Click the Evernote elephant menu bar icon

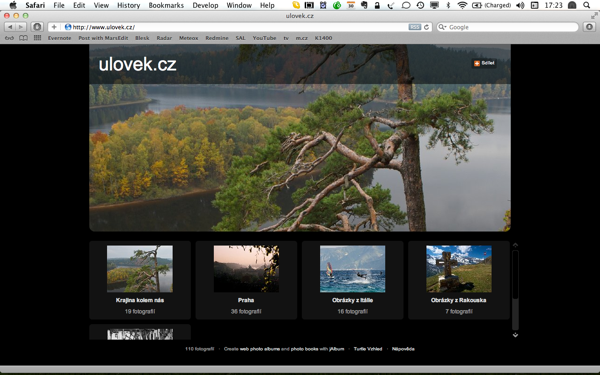(364, 5)
